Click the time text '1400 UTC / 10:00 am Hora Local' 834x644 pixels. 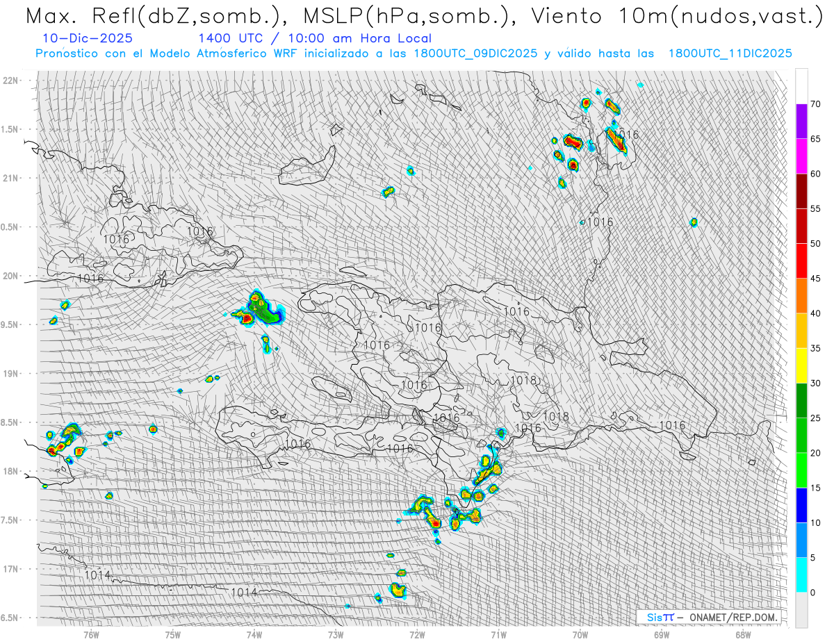[314, 39]
